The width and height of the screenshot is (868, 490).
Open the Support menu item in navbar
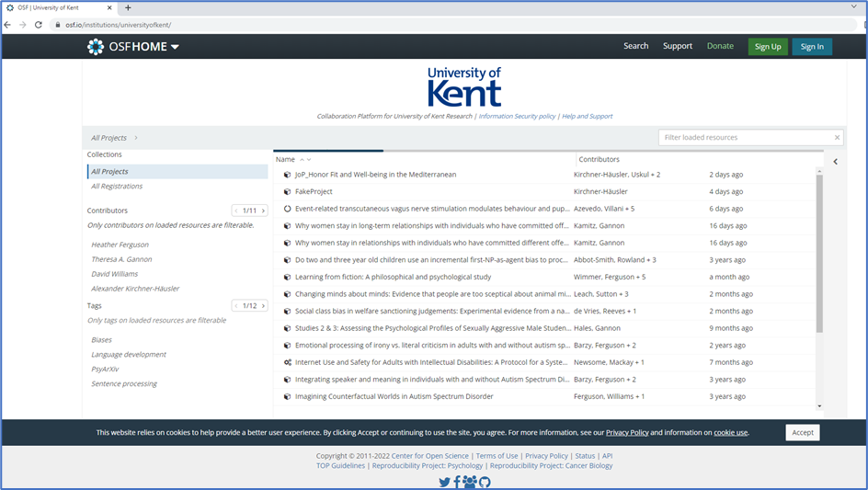678,46
